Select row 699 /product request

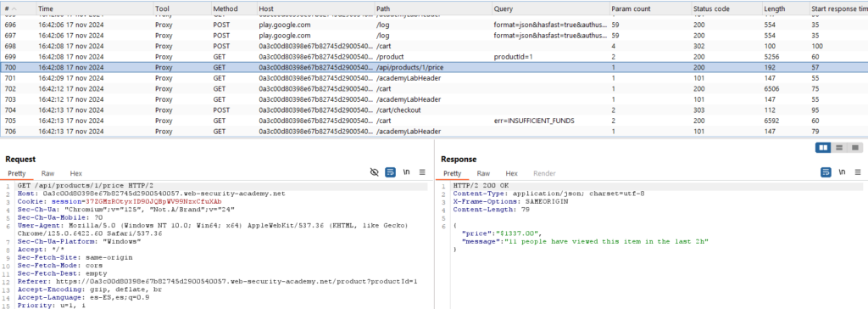click(434, 57)
